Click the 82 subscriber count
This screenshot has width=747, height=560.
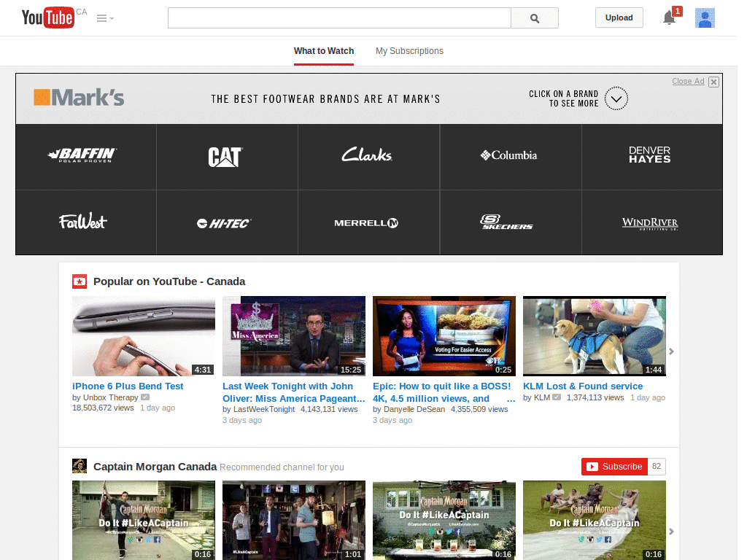point(657,467)
